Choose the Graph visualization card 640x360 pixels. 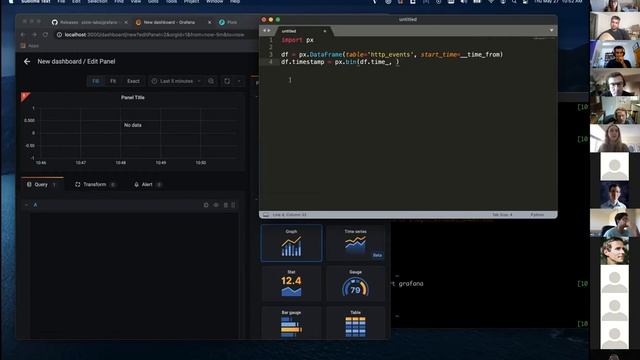[291, 243]
